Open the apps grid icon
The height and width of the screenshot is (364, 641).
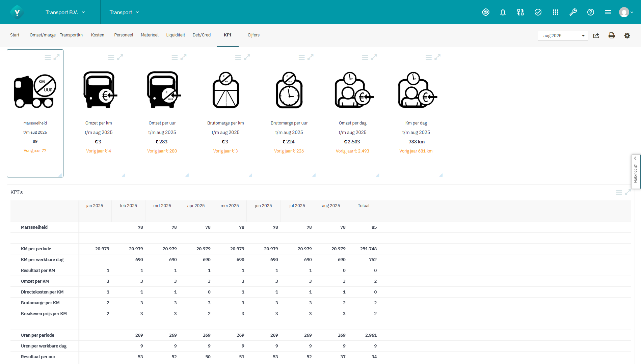(x=556, y=12)
